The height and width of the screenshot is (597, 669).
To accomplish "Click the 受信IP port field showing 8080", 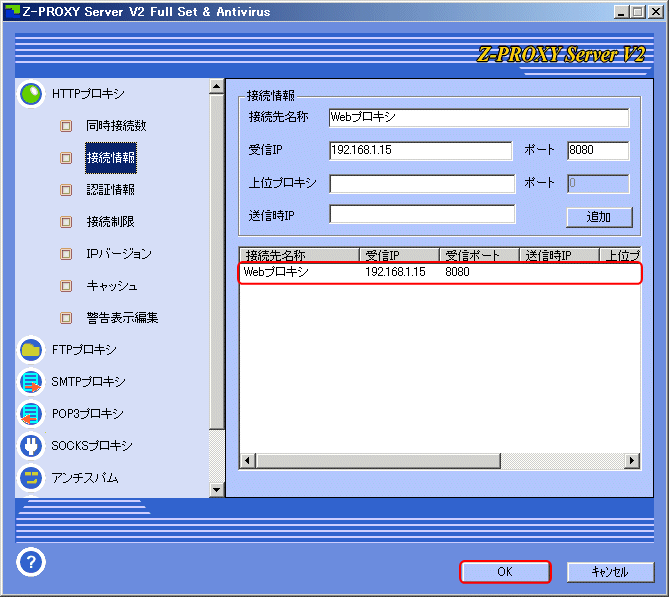I will coord(598,151).
